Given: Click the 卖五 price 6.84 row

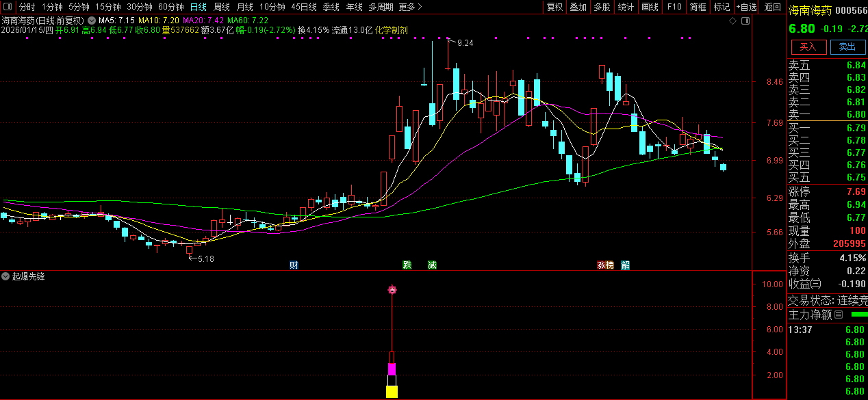Looking at the screenshot, I should tap(828, 66).
